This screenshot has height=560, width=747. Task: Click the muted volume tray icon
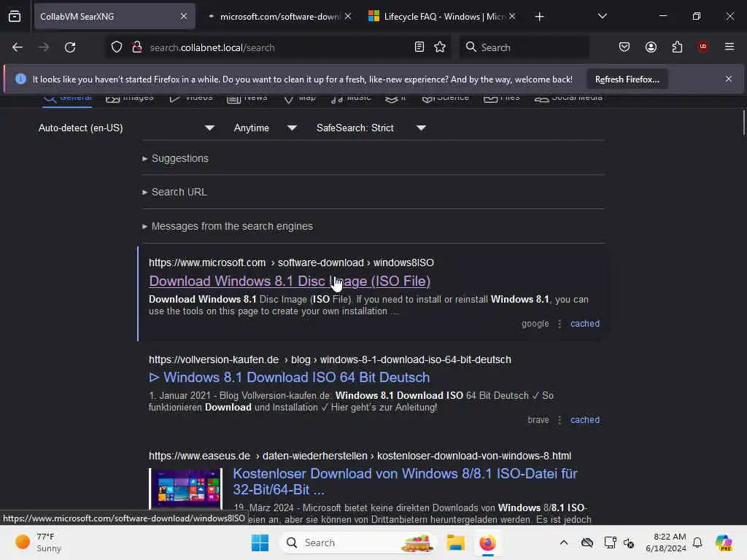click(x=629, y=542)
